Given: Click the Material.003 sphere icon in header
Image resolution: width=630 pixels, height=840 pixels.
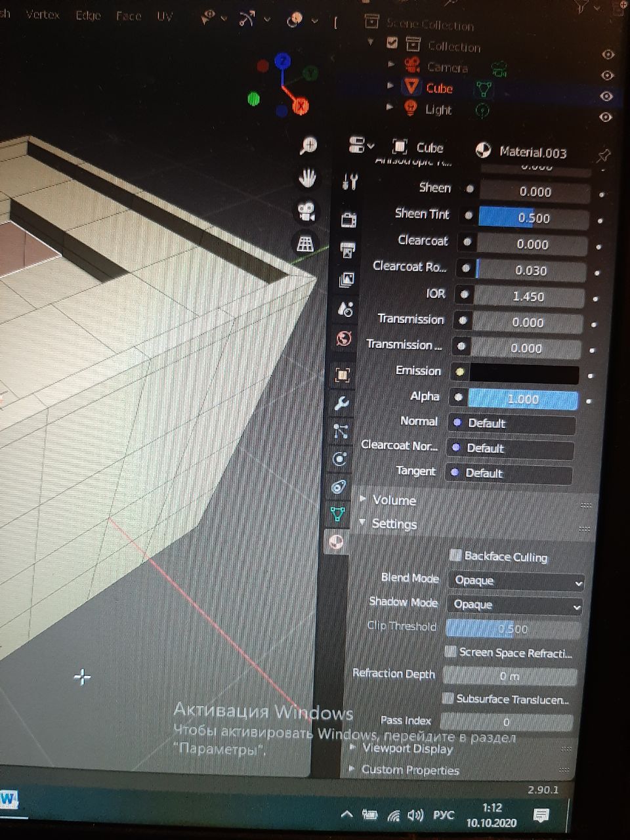Looking at the screenshot, I should click(482, 151).
